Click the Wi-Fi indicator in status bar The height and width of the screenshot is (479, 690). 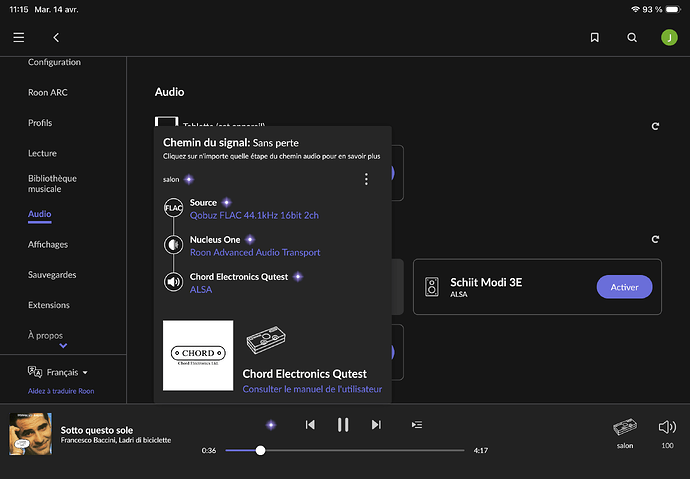pos(635,9)
